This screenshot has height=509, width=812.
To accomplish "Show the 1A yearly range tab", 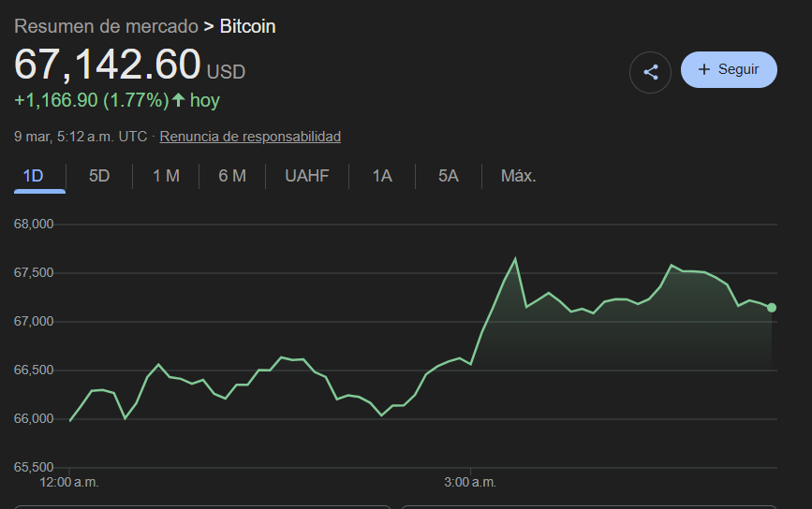I will point(382,176).
